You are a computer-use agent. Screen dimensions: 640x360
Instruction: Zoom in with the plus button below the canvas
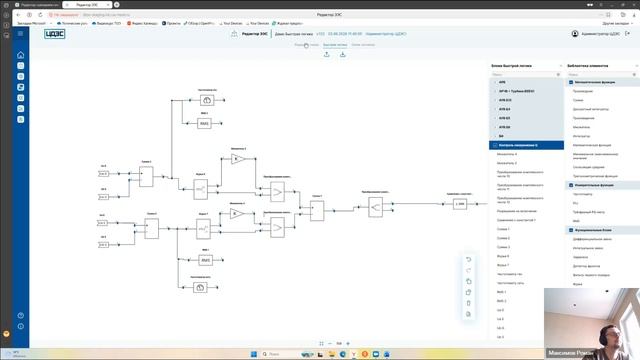348,344
